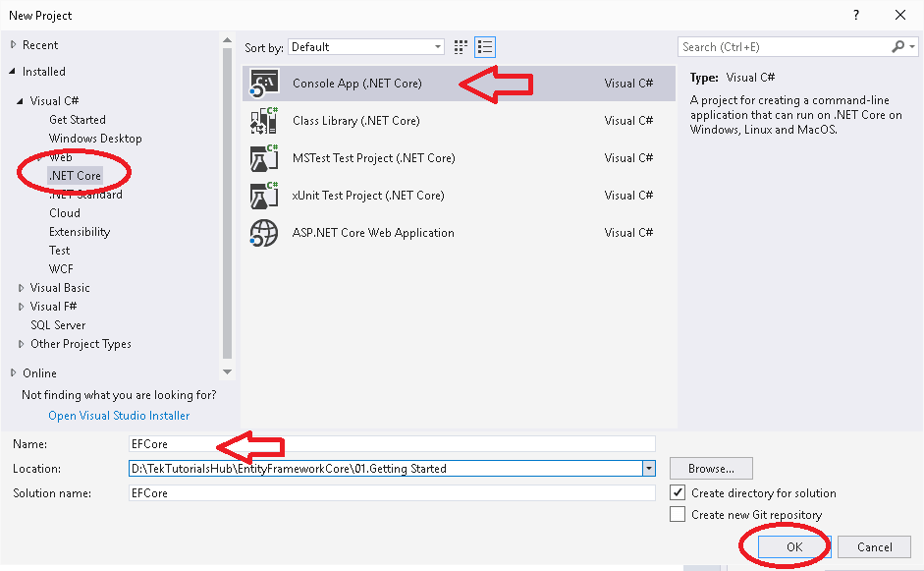
Task: Click the xUnit Test Project template icon
Action: coord(263,196)
